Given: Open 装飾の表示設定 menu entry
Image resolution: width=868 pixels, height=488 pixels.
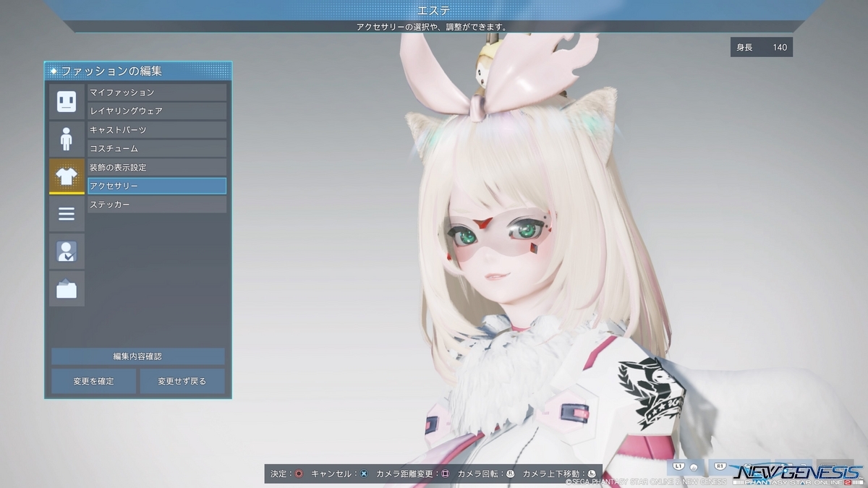Looking at the screenshot, I should coord(157,168).
